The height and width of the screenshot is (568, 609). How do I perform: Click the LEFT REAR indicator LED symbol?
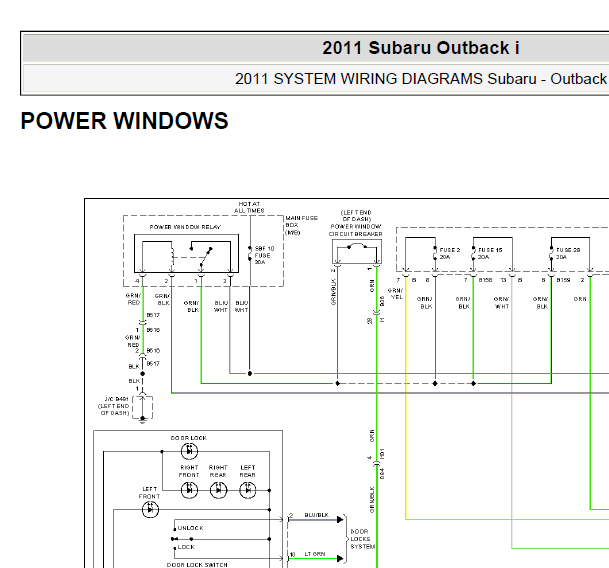tap(248, 490)
